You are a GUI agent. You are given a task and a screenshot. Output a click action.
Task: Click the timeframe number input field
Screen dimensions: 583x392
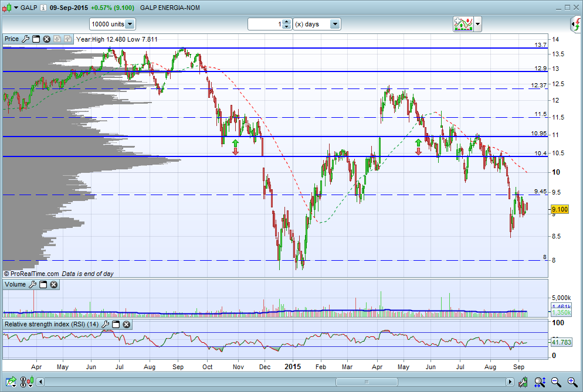265,24
